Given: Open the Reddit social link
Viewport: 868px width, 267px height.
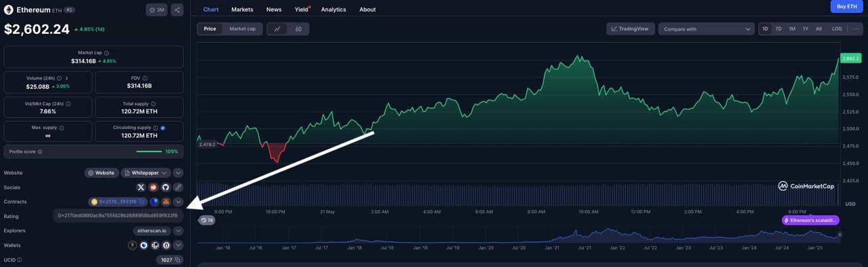Looking at the screenshot, I should pyautogui.click(x=153, y=188).
